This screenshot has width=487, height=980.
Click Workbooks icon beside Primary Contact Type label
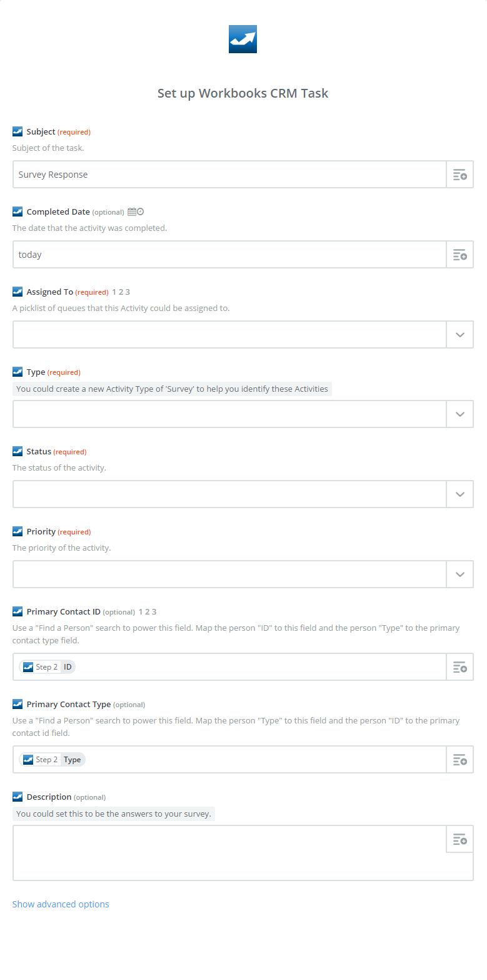click(18, 705)
